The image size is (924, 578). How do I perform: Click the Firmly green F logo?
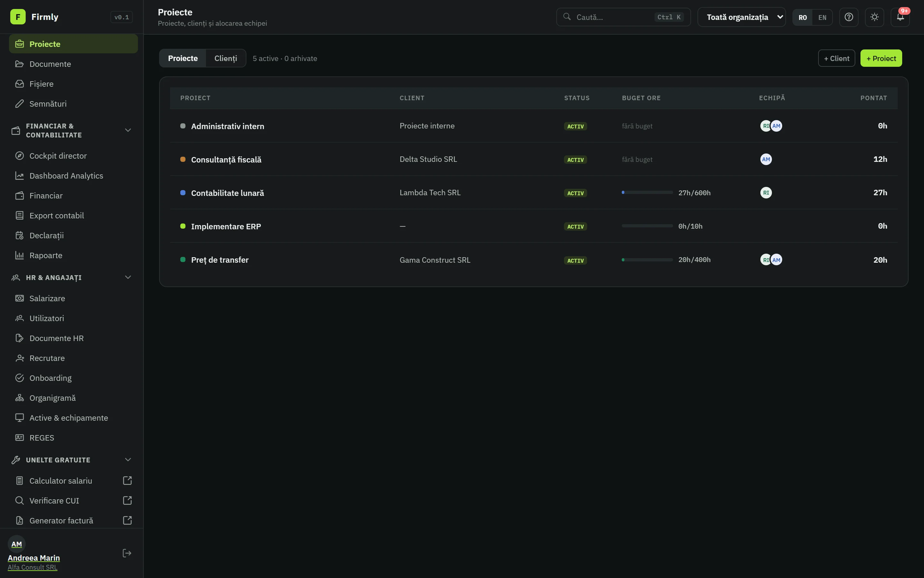[x=18, y=17]
